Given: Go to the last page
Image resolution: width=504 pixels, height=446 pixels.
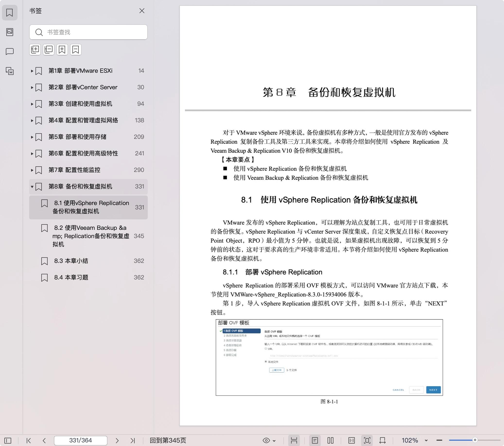Looking at the screenshot, I should pyautogui.click(x=133, y=440).
